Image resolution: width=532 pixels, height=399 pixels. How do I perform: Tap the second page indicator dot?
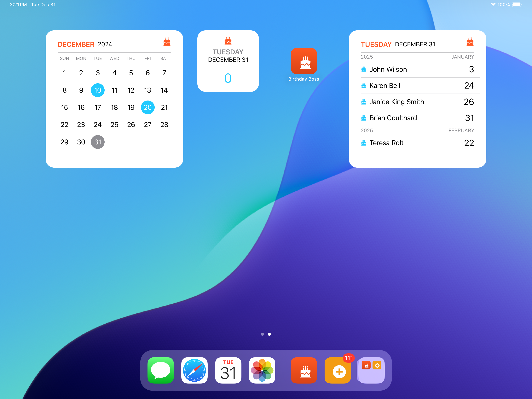point(269,334)
